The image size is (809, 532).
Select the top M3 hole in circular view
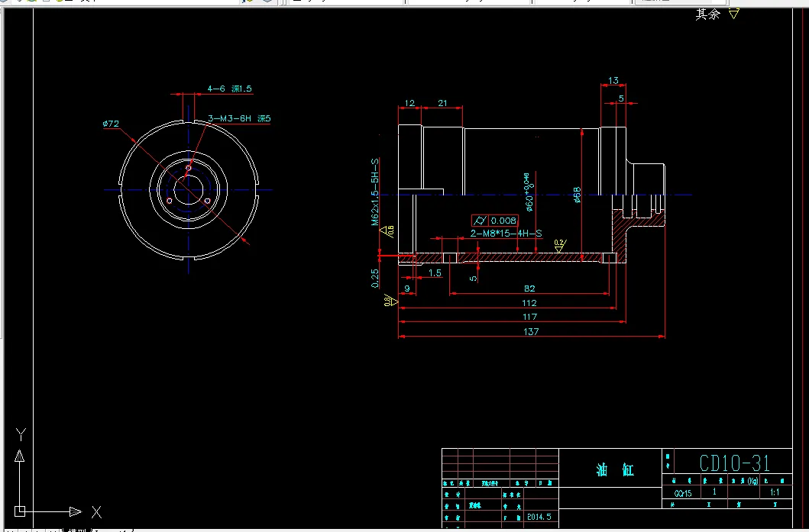[189, 168]
